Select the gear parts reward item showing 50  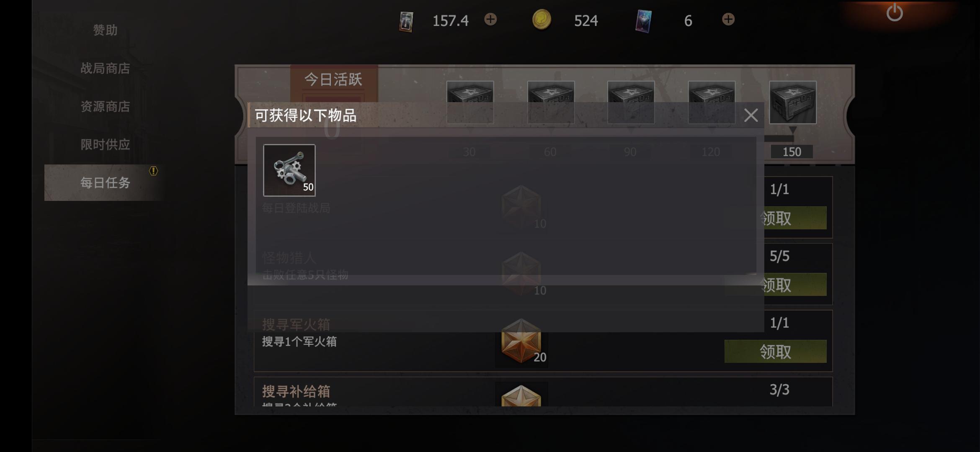coord(289,170)
